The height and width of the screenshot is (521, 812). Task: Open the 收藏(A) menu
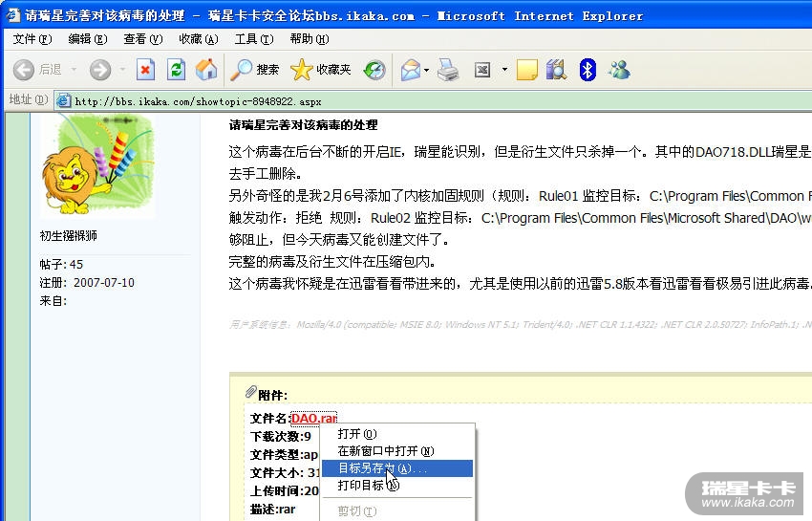(199, 39)
